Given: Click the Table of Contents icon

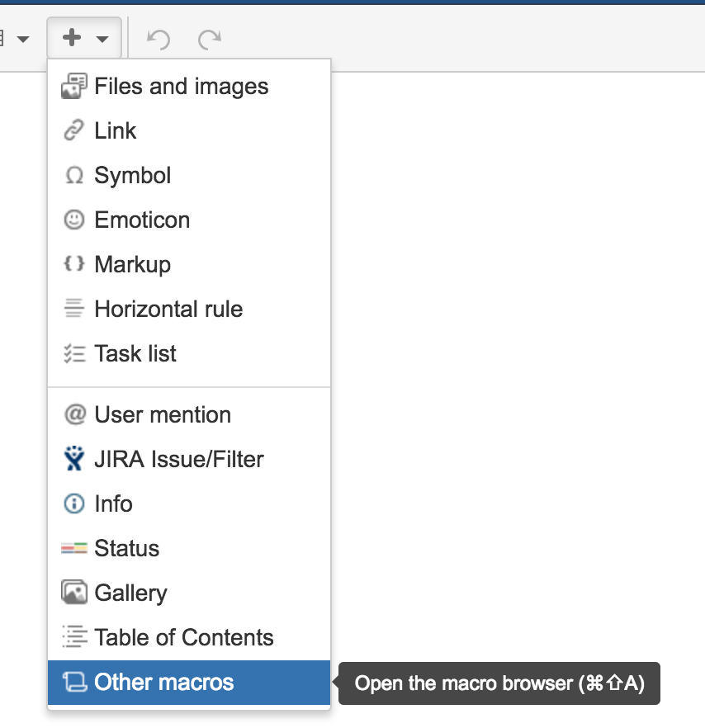Looking at the screenshot, I should pos(74,636).
